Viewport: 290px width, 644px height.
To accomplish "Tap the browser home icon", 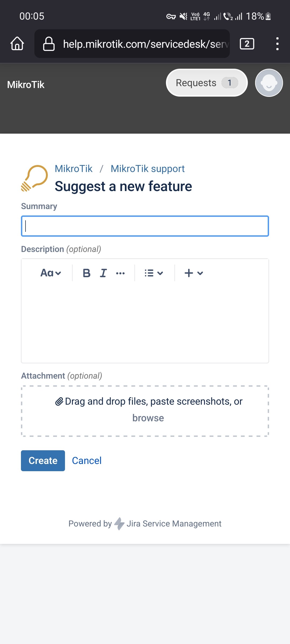I will coord(17,44).
